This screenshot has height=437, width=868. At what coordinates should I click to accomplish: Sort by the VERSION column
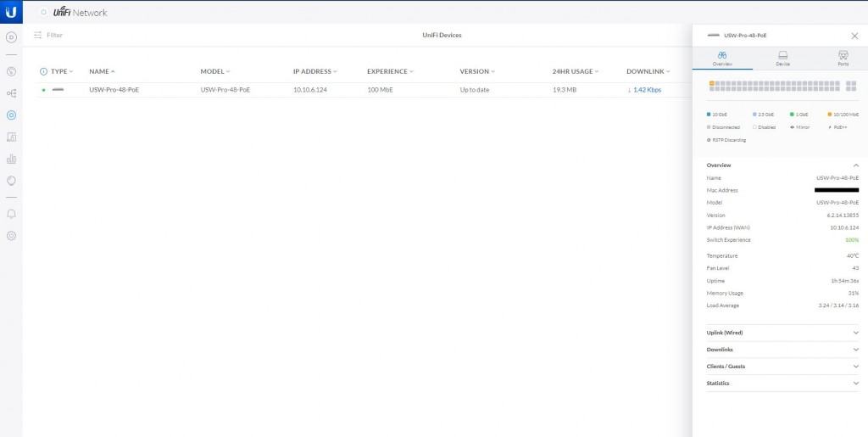[477, 71]
